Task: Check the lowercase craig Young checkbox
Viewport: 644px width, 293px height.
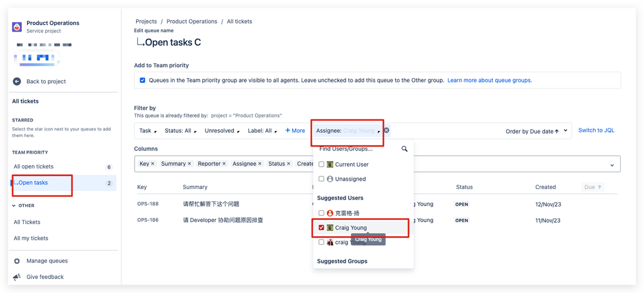Action: [322, 243]
